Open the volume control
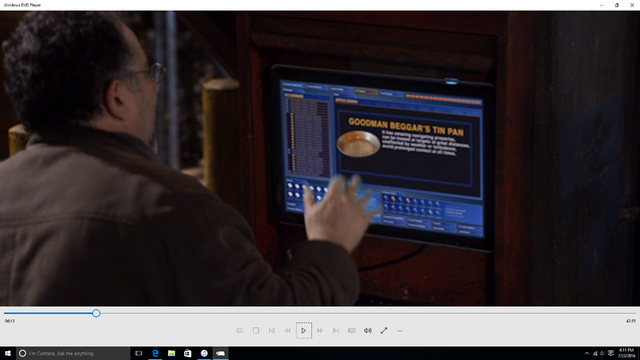640x360 pixels. pyautogui.click(x=368, y=331)
